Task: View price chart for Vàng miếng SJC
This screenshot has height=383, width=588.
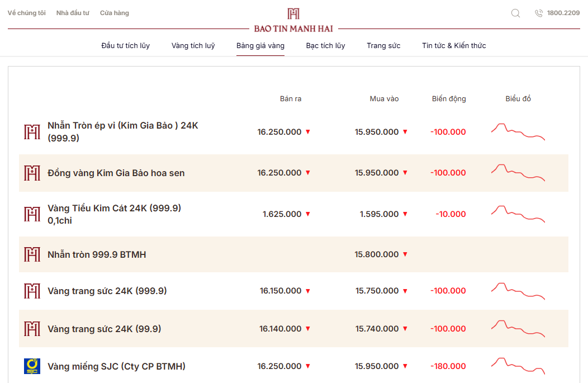Action: click(518, 366)
